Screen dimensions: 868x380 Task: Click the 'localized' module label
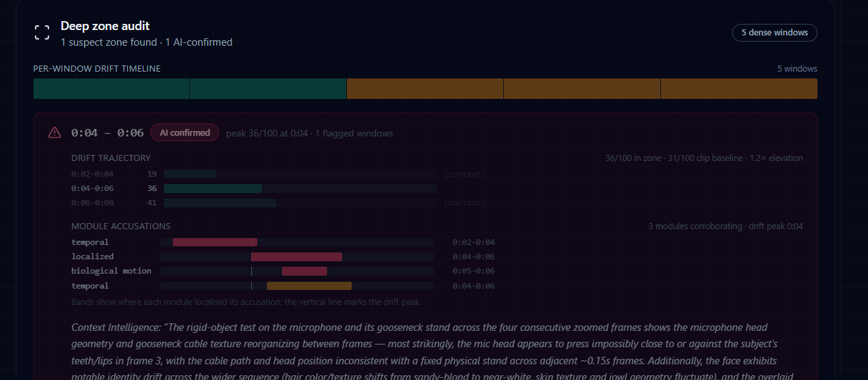[x=92, y=257]
